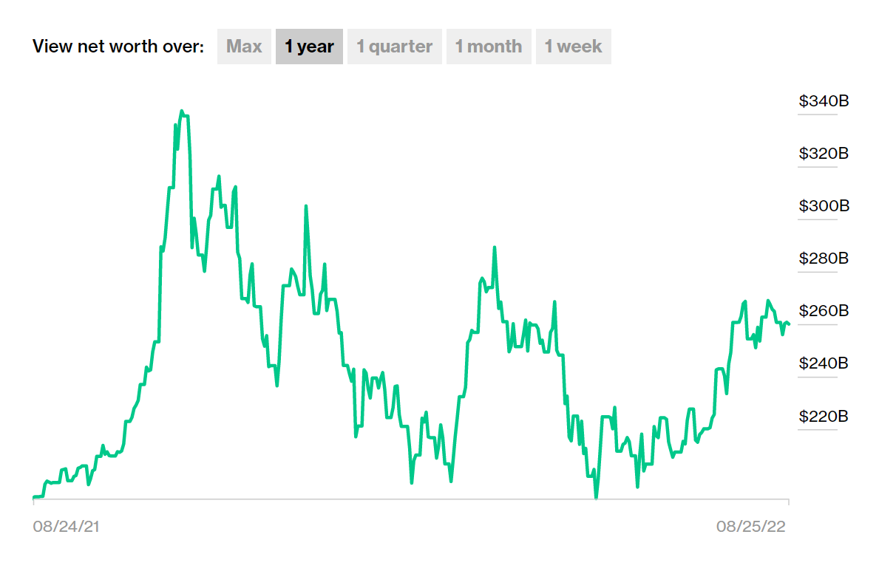Switch to the 1 week range

(x=573, y=47)
